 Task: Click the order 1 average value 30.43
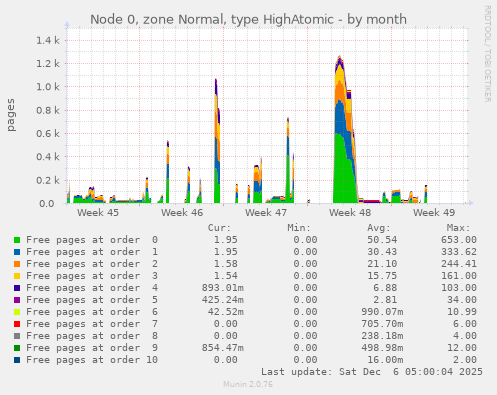382,252
